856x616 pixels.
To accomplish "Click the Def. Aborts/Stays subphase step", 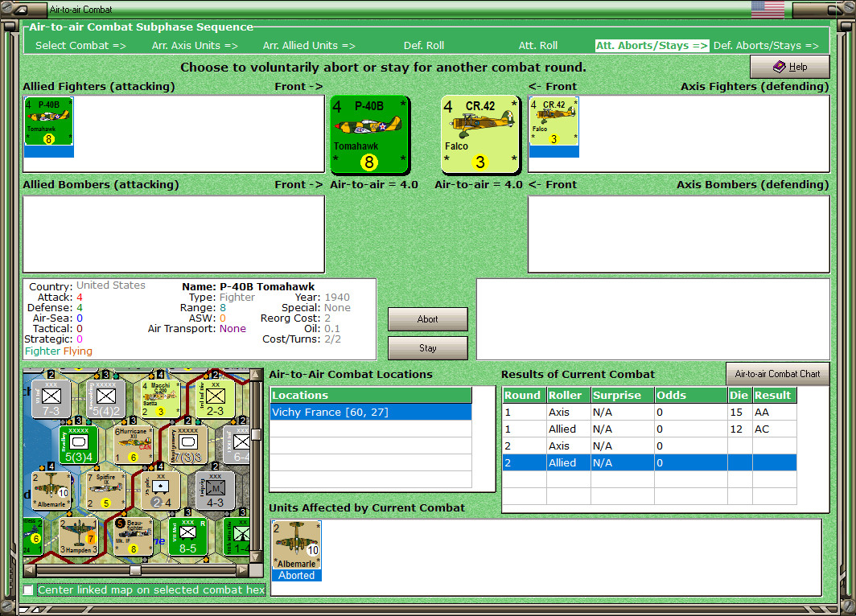I will pyautogui.click(x=766, y=45).
